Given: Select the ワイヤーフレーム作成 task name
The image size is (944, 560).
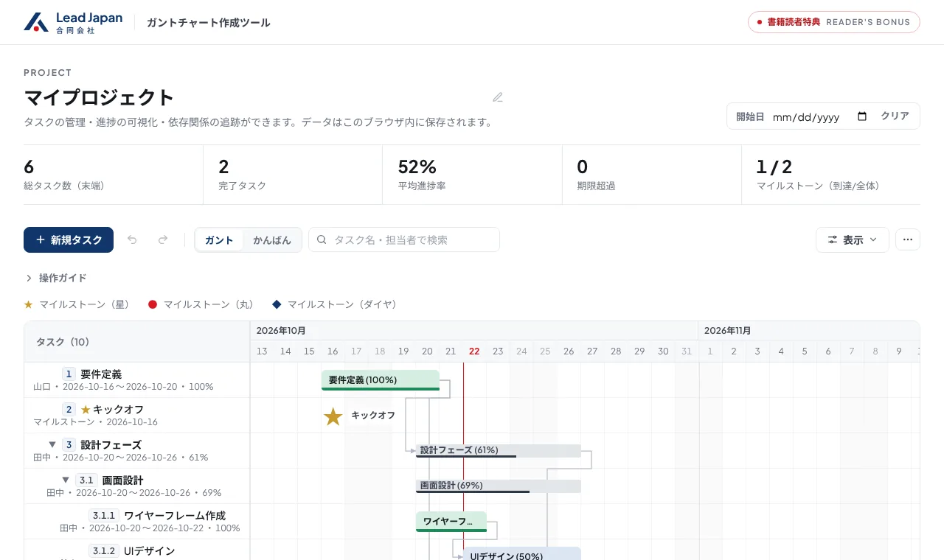Looking at the screenshot, I should pos(175,515).
